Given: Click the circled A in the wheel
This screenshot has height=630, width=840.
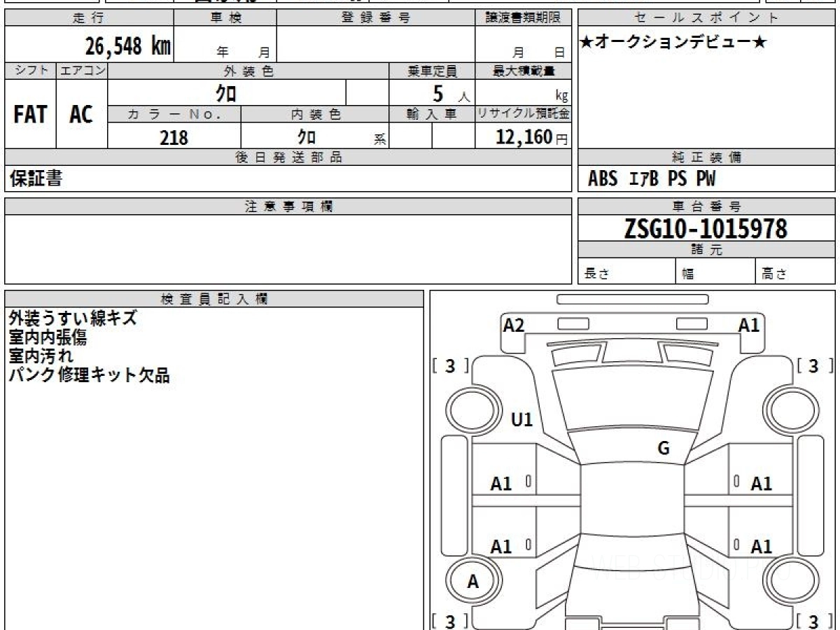Looking at the screenshot, I should 473,581.
